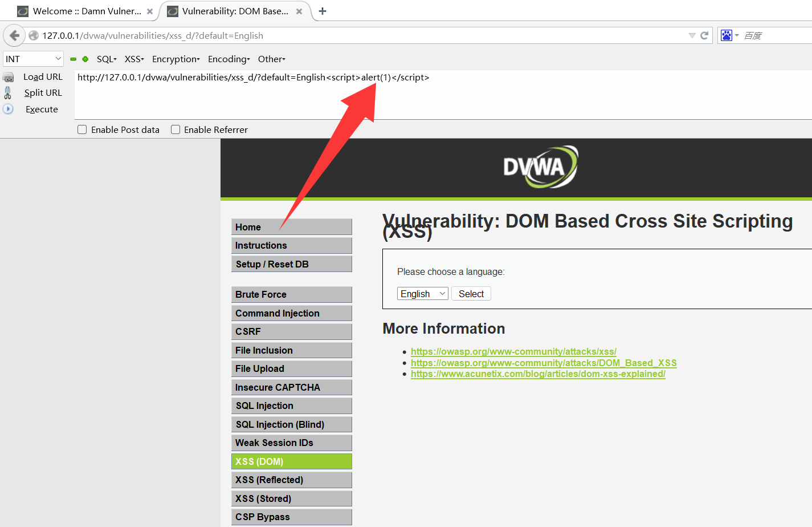Screen dimensions: 812x527
Task: Open owasp DOM_Based_XSS link
Action: point(544,363)
